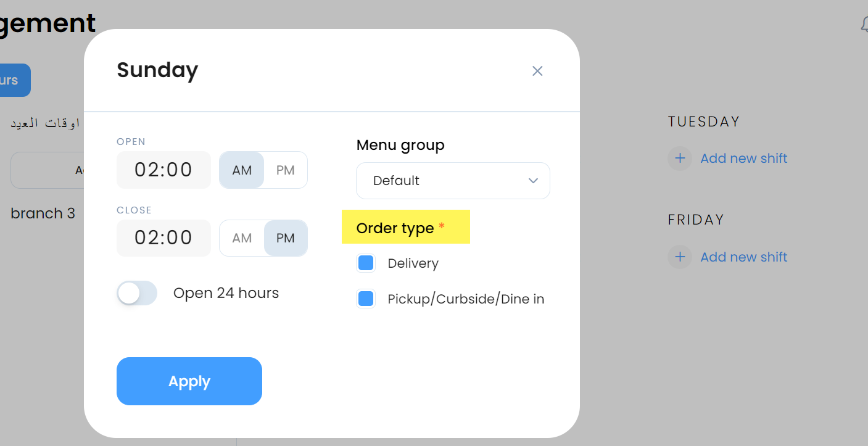
Task: Click Add new shift link for Friday
Action: pyautogui.click(x=744, y=257)
